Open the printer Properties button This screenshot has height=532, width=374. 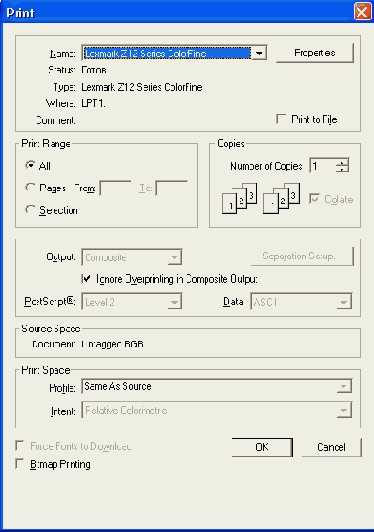pos(315,53)
